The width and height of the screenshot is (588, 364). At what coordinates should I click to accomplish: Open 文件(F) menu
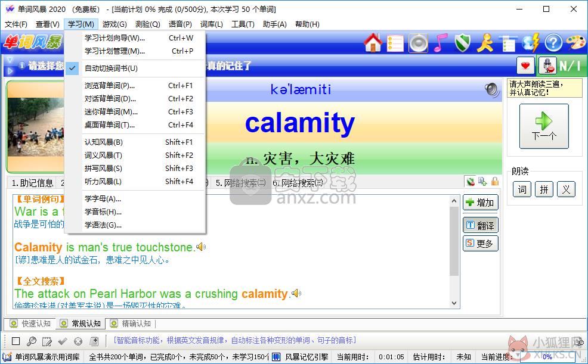click(16, 24)
